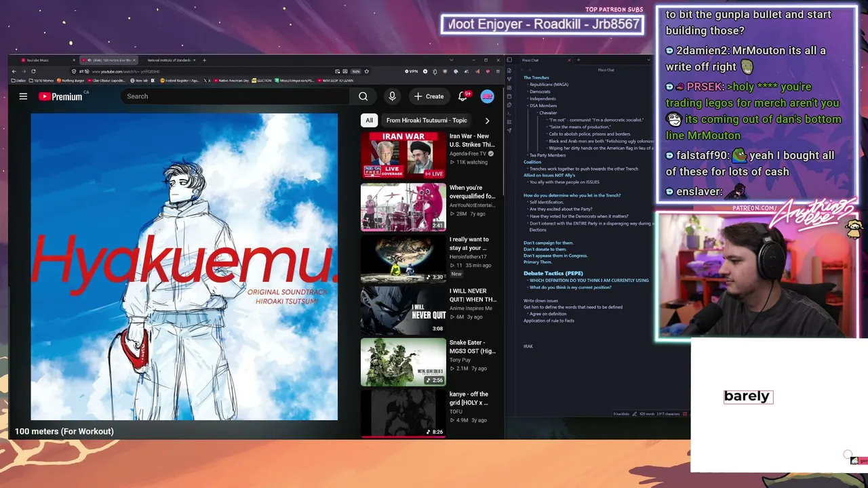Open YouTube notifications bell
868x488 pixels.
click(x=463, y=96)
